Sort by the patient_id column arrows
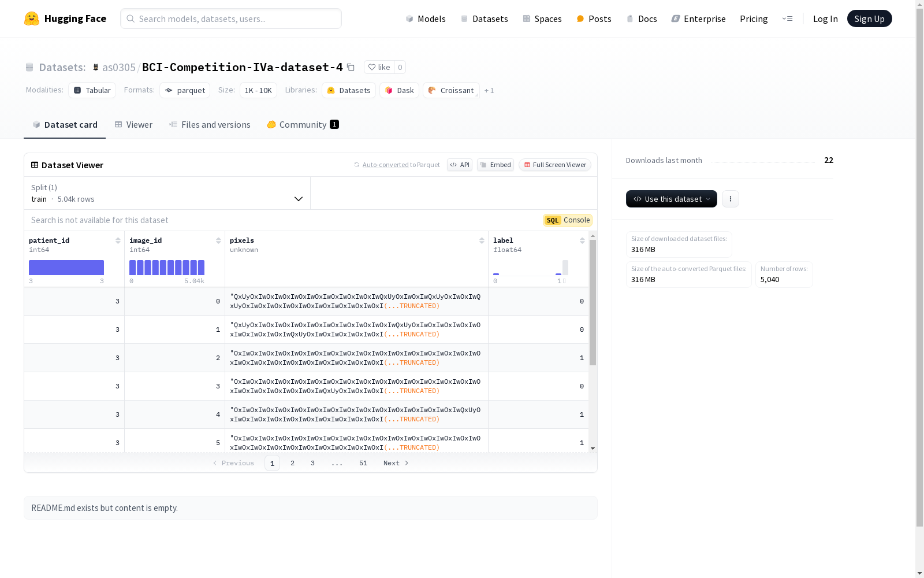The image size is (924, 578). pyautogui.click(x=118, y=240)
